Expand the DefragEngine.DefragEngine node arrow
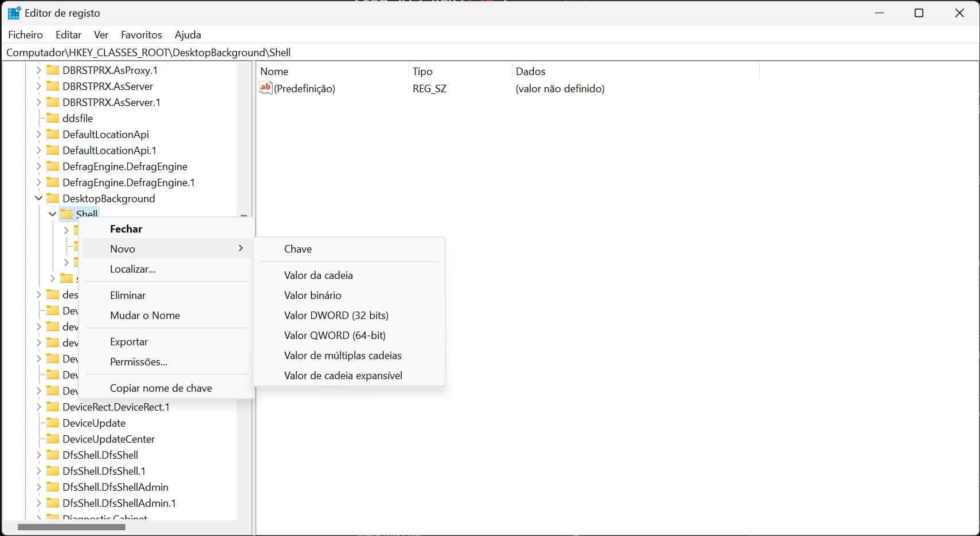This screenshot has height=536, width=980. 39,166
